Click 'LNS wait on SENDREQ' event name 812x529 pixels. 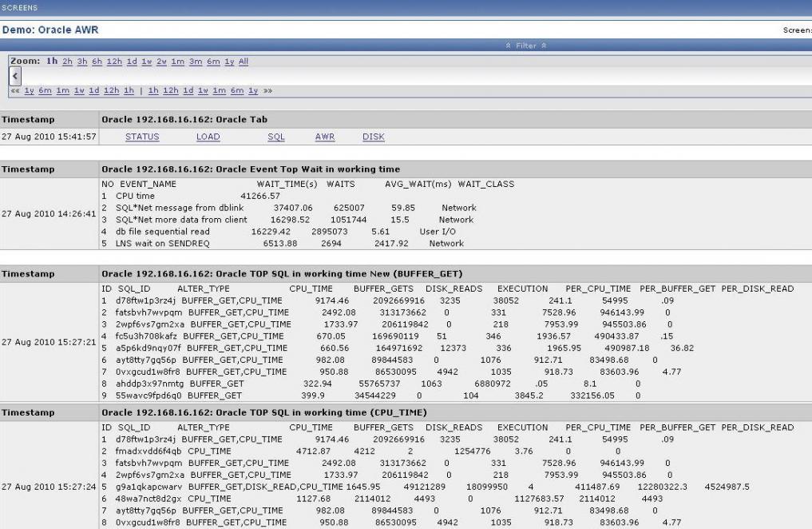pyautogui.click(x=163, y=244)
